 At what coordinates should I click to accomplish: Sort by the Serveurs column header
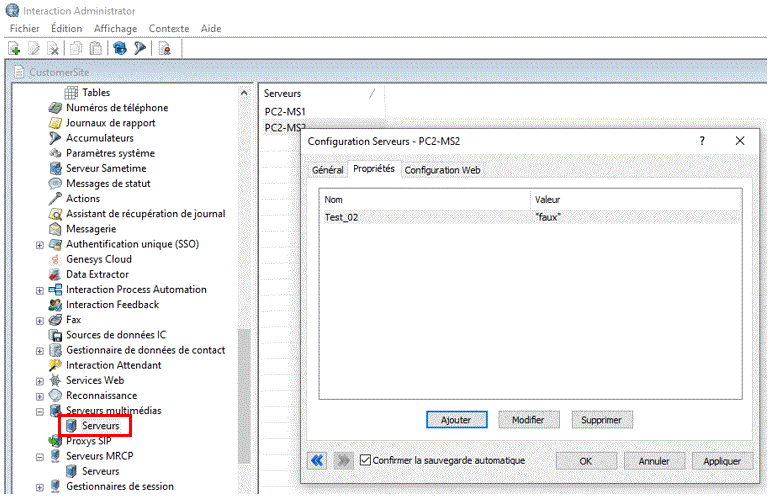(321, 93)
